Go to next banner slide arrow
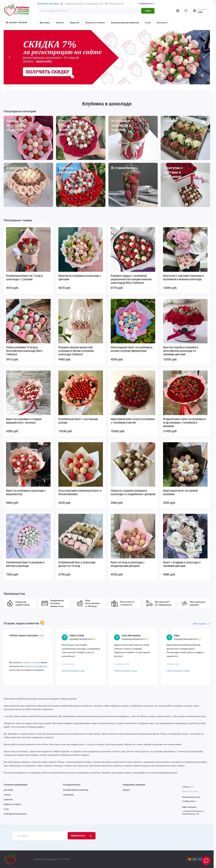This screenshot has width=216, height=868. [204, 57]
